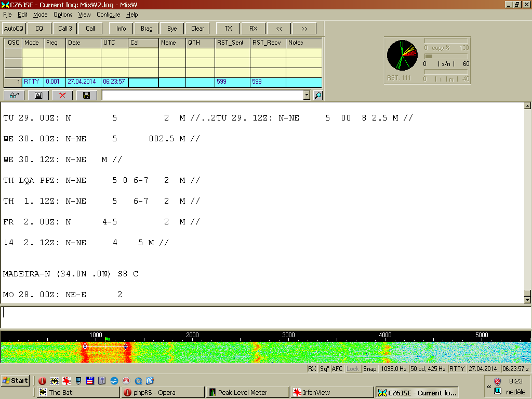The width and height of the screenshot is (532, 399).
Task: Open the gray info-book quick launch icon
Action: point(102,381)
